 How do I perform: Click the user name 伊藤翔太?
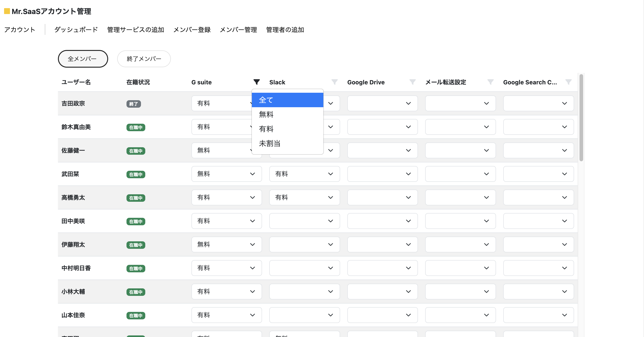click(73, 244)
